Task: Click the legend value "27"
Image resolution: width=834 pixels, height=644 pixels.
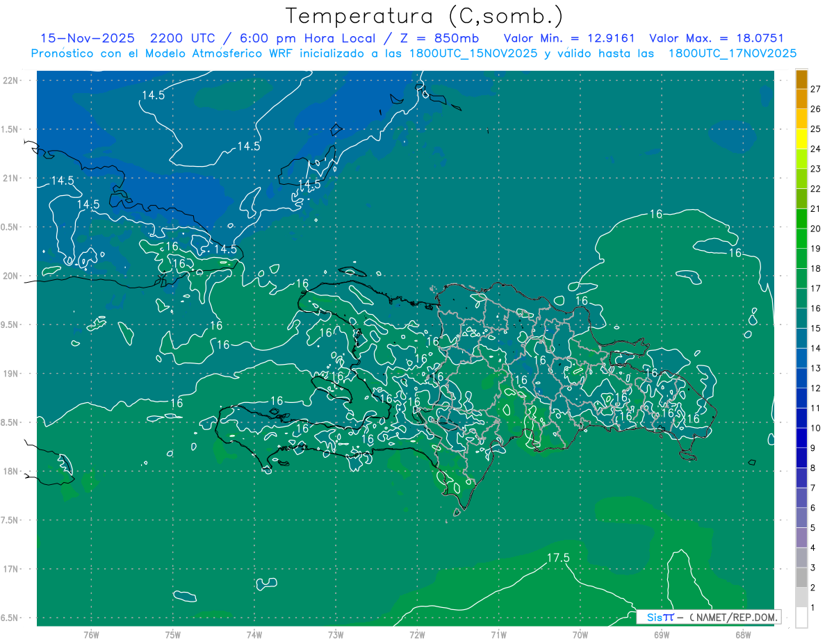Action: (816, 89)
